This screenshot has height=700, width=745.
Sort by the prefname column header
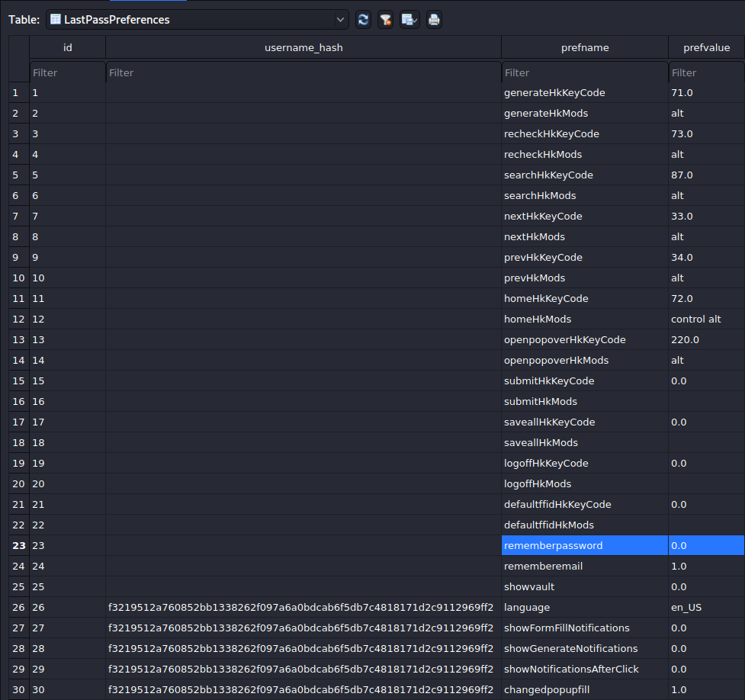click(584, 47)
